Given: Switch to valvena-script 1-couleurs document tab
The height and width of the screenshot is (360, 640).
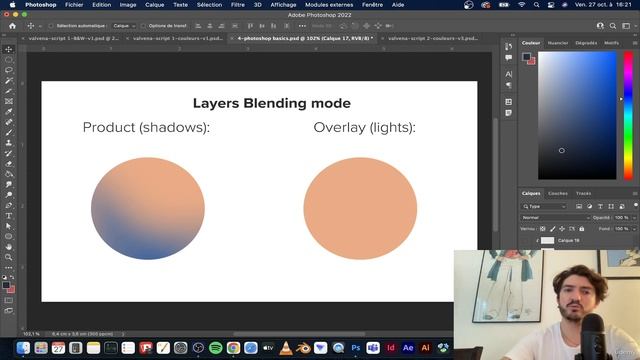Looking at the screenshot, I should point(178,38).
